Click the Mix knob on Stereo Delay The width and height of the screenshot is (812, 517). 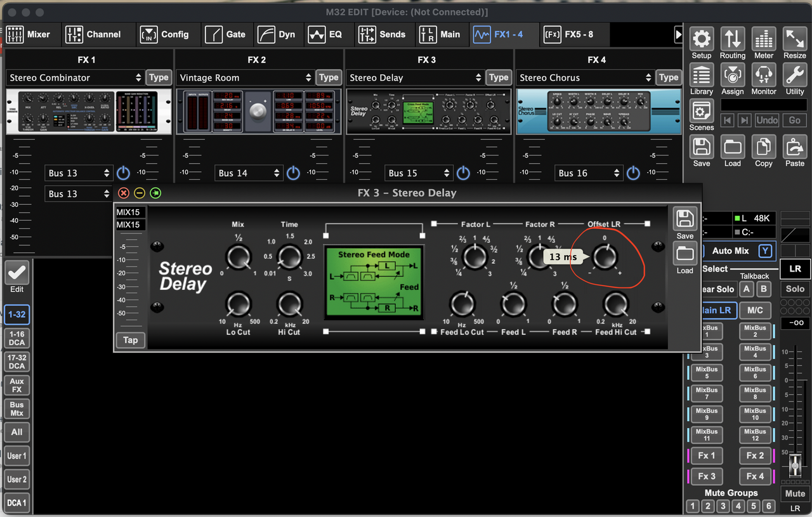click(238, 256)
